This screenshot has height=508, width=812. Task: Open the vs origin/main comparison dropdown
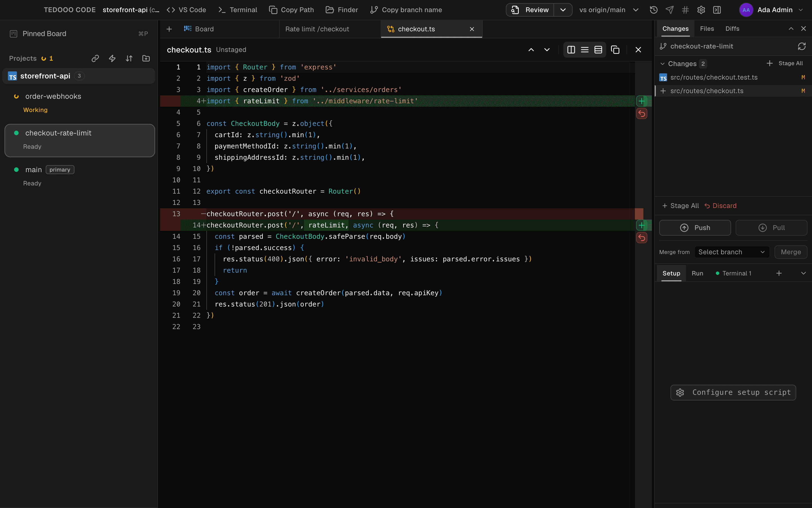click(x=609, y=10)
